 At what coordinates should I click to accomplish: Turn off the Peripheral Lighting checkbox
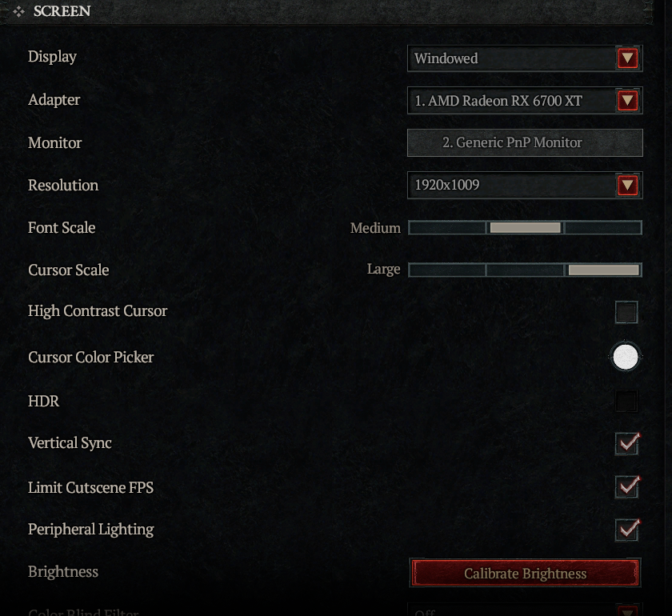[x=627, y=530]
